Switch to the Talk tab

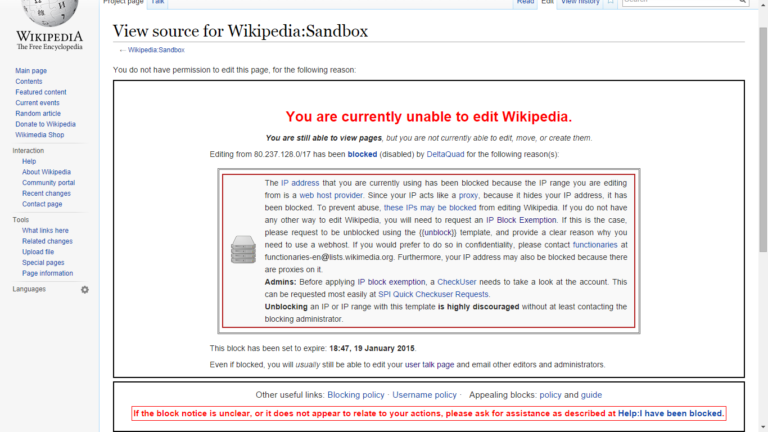(x=158, y=2)
